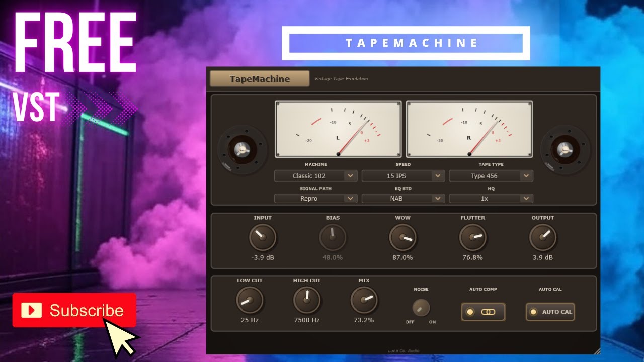Toggle the Noise off/on switch

(x=421, y=308)
